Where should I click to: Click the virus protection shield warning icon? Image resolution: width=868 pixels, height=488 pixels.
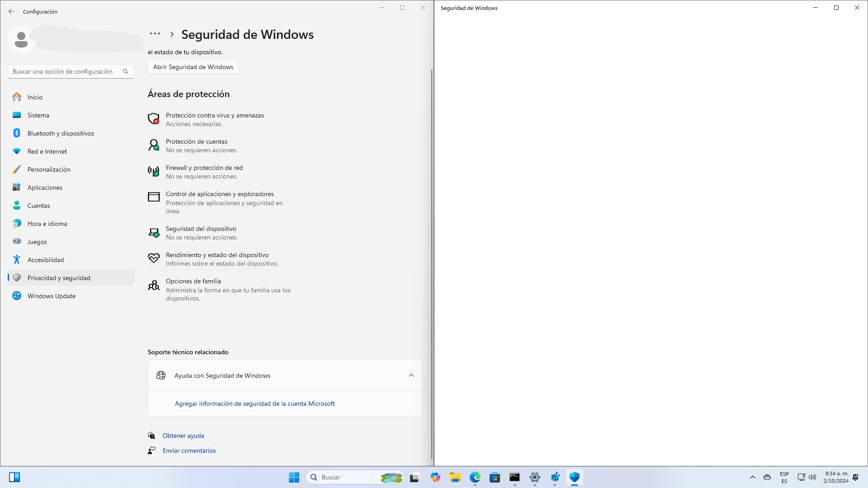[154, 118]
